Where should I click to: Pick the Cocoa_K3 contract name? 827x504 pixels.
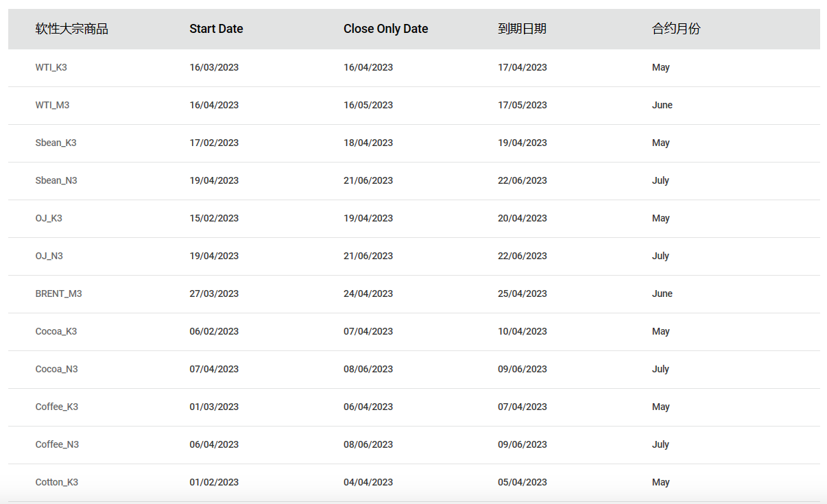point(56,331)
